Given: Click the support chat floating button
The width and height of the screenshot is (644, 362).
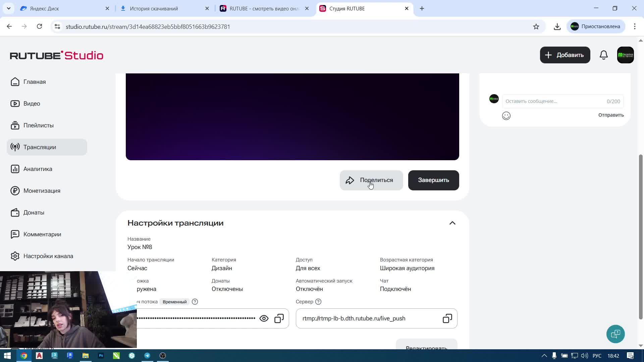Looking at the screenshot, I should 615,334.
